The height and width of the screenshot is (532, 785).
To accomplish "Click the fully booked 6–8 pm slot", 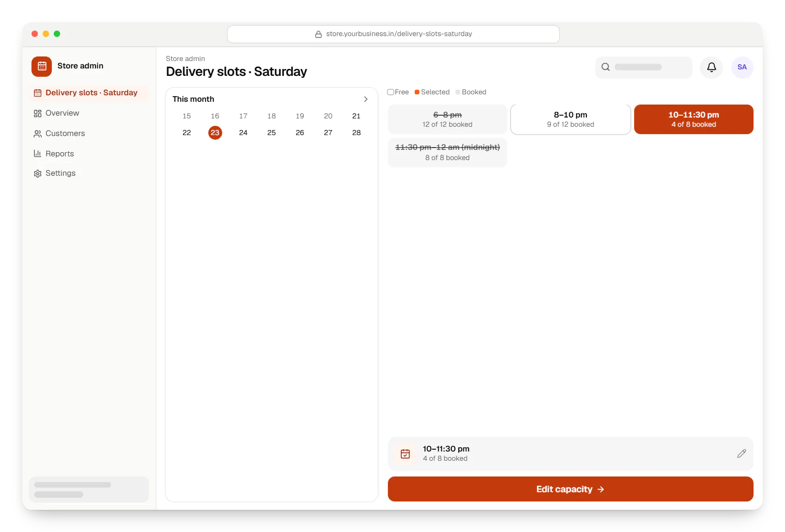I will click(447, 119).
